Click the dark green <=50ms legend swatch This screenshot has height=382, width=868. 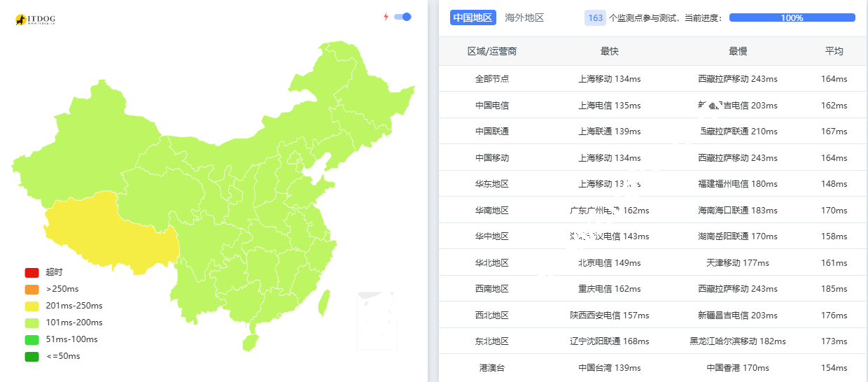[x=31, y=356]
